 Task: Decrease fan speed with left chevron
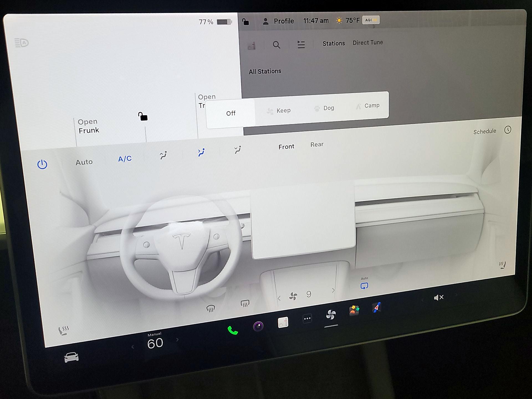pyautogui.click(x=279, y=298)
